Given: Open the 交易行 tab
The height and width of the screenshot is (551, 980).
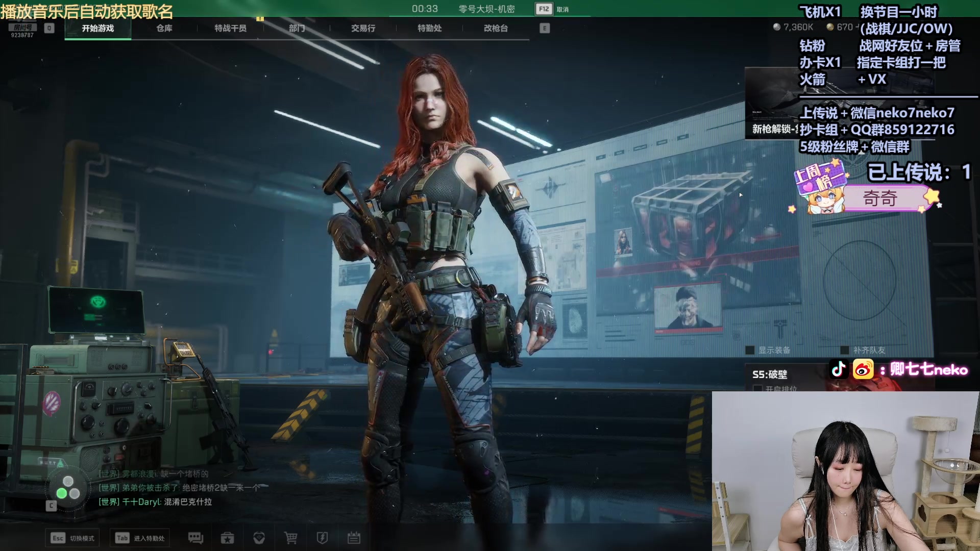Looking at the screenshot, I should (363, 28).
